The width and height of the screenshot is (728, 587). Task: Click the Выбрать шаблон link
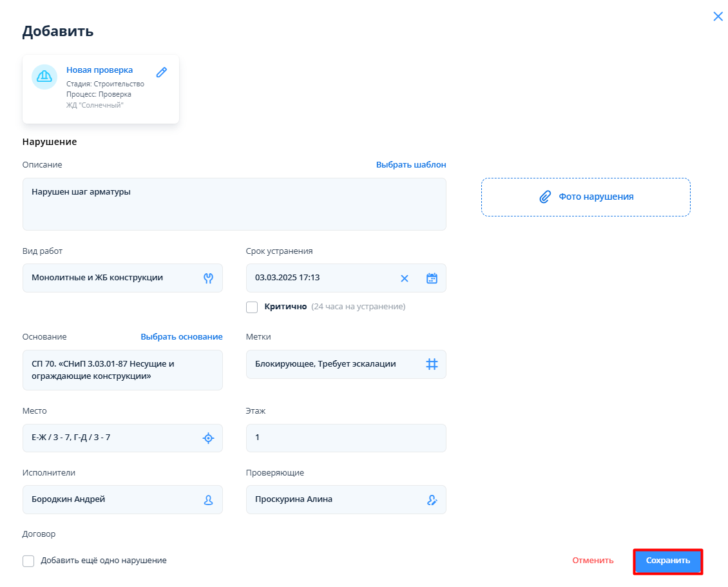tap(411, 165)
